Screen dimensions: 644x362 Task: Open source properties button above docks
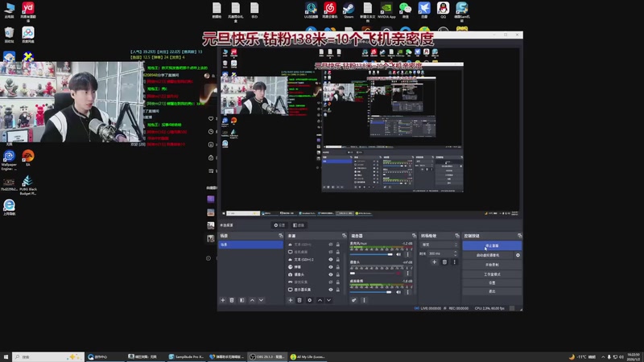tap(279, 225)
